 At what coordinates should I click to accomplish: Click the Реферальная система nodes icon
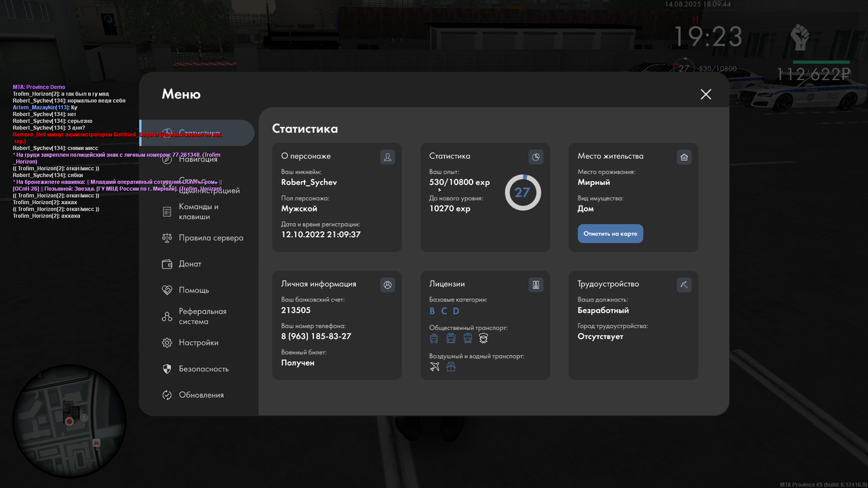167,317
